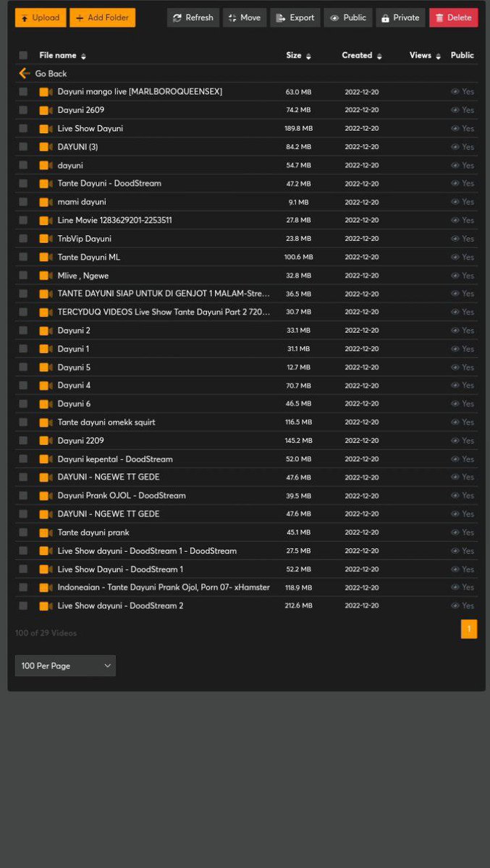The height and width of the screenshot is (868, 490).
Task: Refresh the file list
Action: pos(193,17)
